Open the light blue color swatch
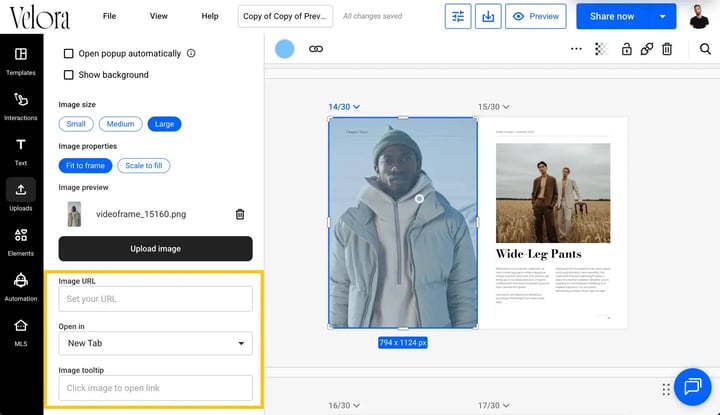This screenshot has height=415, width=720. coord(284,49)
